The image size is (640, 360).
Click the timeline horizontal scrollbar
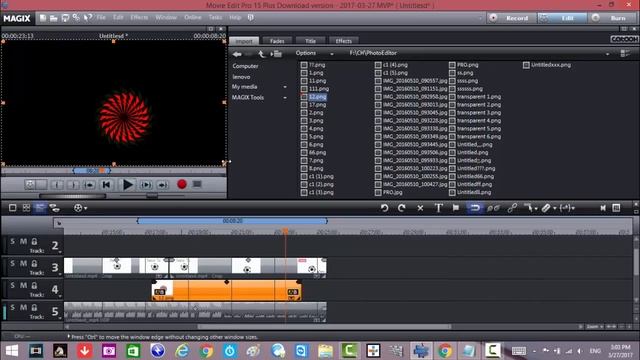(324, 327)
